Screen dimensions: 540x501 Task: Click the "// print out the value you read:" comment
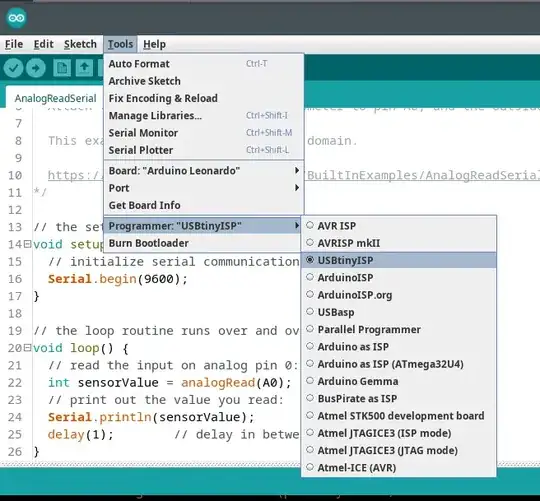coord(166,400)
